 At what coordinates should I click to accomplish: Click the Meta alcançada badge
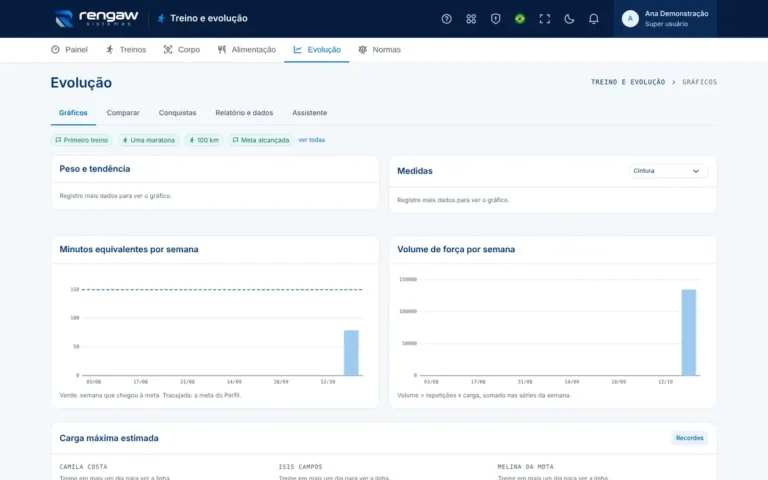(x=261, y=140)
